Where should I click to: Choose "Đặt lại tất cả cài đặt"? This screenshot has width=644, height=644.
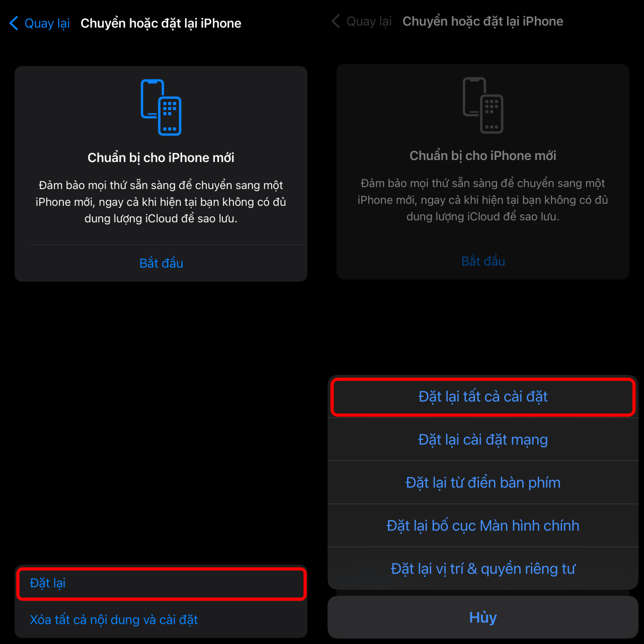pos(483,397)
